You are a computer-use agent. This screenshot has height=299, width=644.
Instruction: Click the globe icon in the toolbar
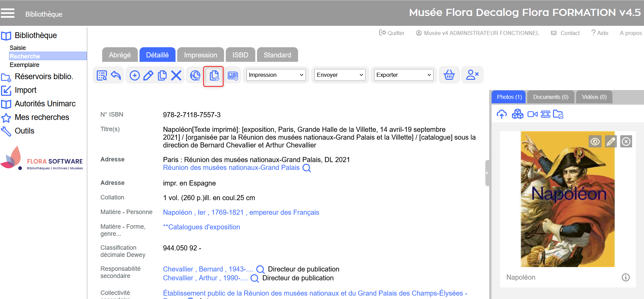click(195, 75)
